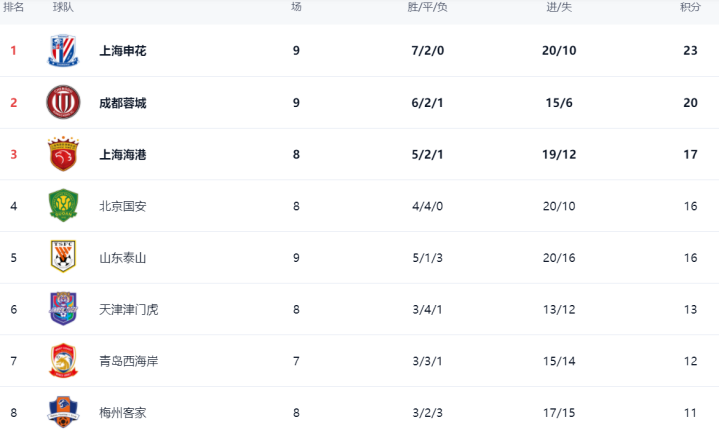Click the Meizhou Hakka team logo
Viewport: 719px width, 436px height.
(63, 411)
